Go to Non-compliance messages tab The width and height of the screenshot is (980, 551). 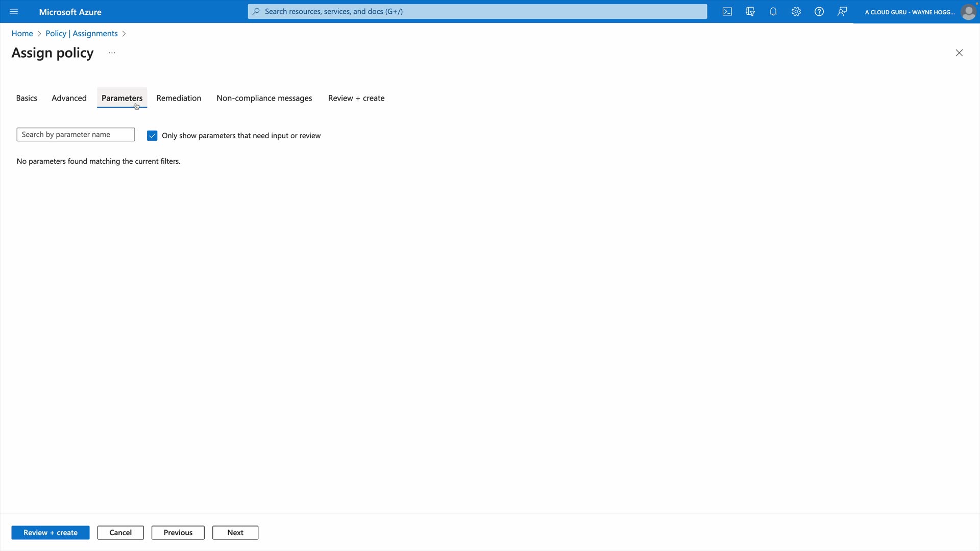pyautogui.click(x=264, y=98)
